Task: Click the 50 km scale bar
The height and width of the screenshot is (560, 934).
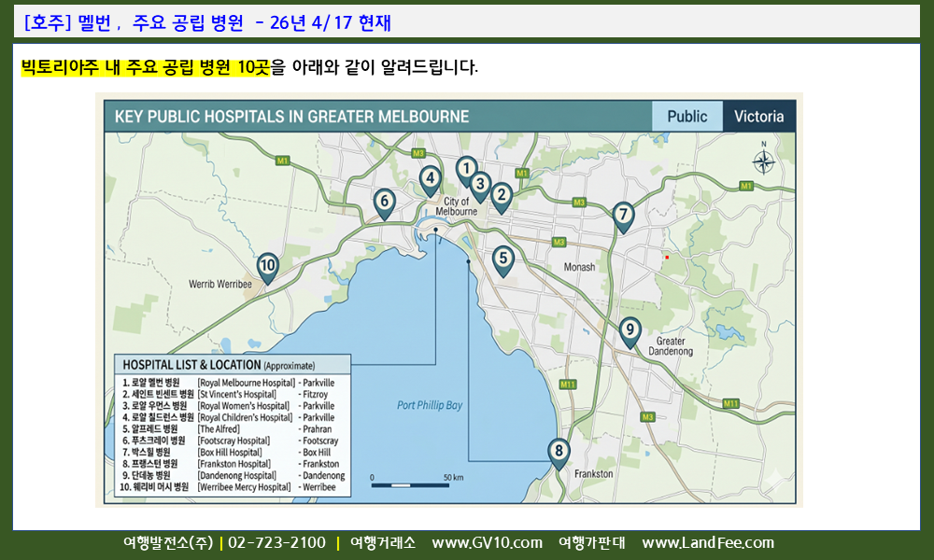Action: 411,483
